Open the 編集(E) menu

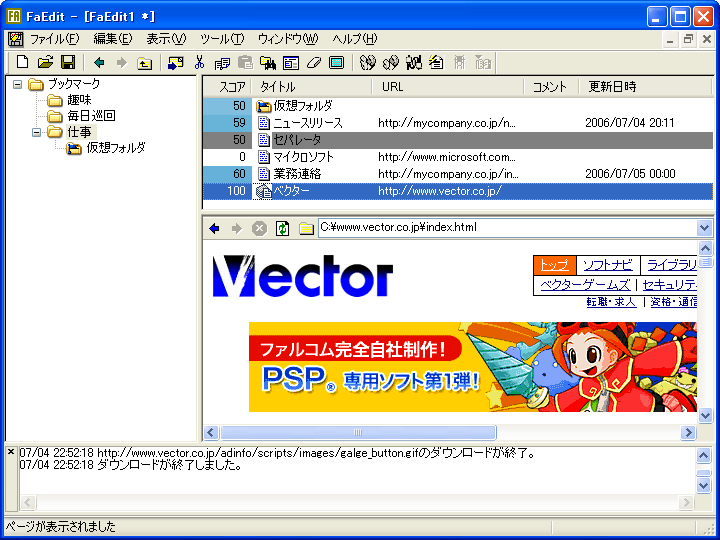point(112,39)
